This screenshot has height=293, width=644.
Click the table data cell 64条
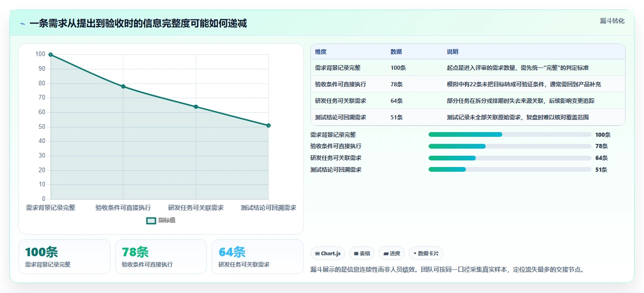click(x=397, y=101)
